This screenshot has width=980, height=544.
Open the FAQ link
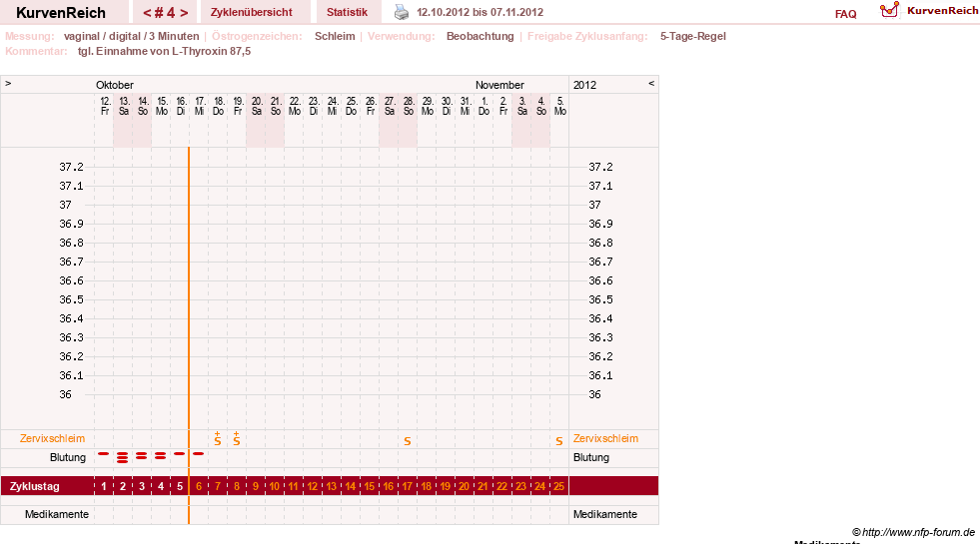[845, 14]
